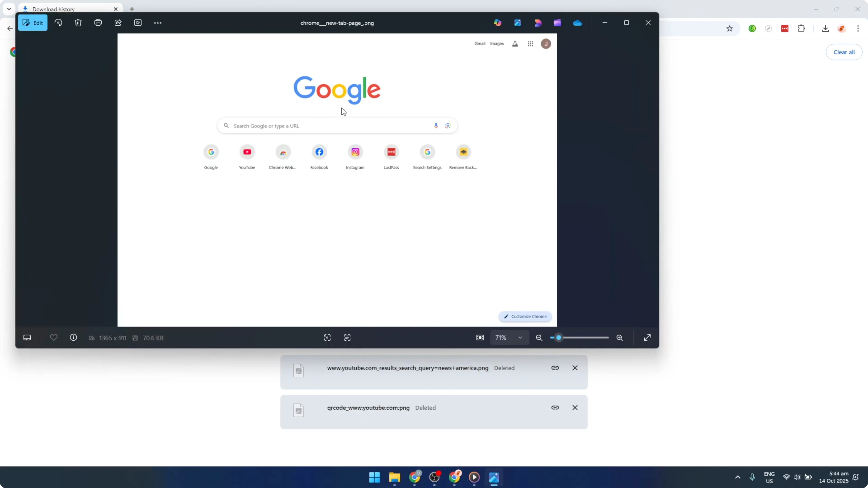Start visual search with the scan icon
This screenshot has height=488, width=868.
pos(327,338)
